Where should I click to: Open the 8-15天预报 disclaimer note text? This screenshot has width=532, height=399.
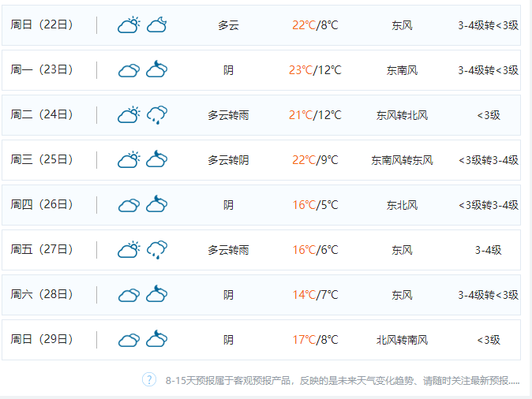click(x=343, y=381)
